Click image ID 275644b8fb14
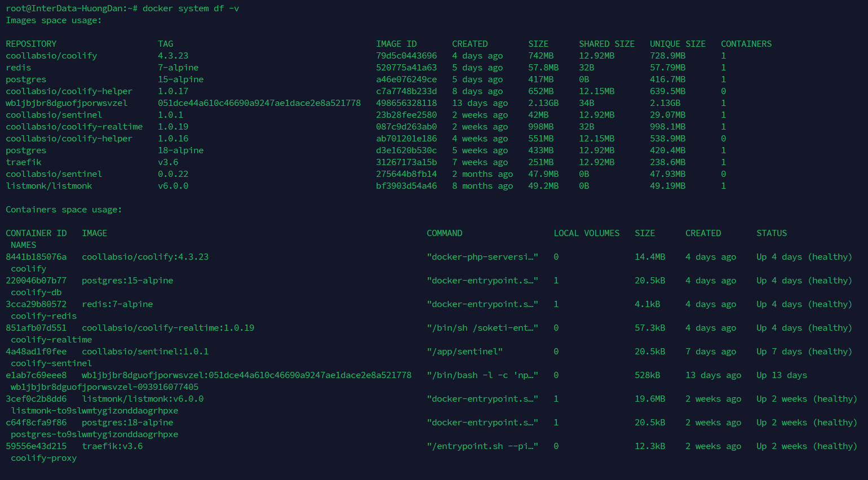 coord(406,174)
